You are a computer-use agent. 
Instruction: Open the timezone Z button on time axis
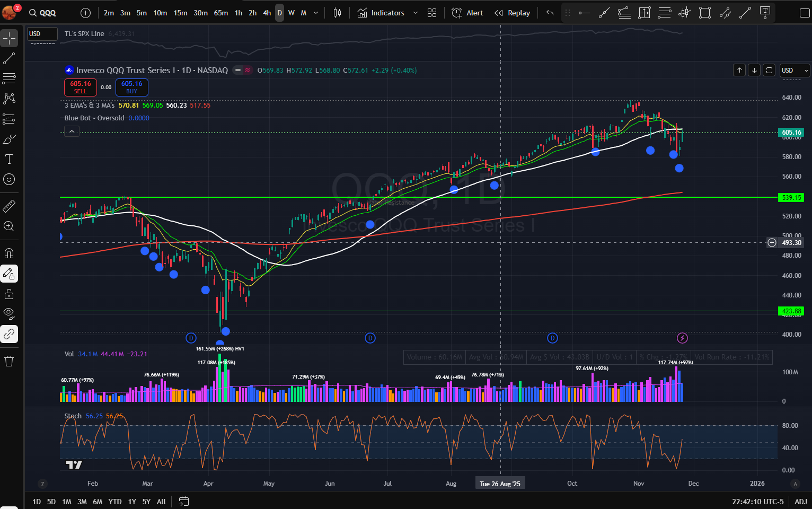42,484
